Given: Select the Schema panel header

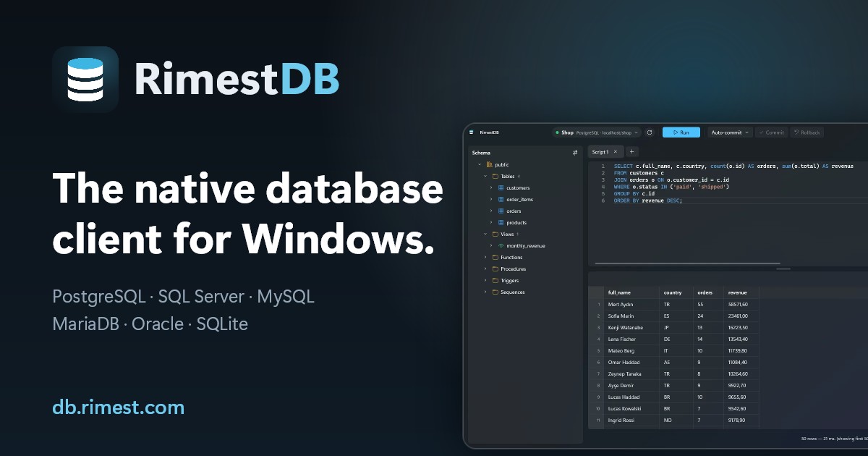Looking at the screenshot, I should point(481,153).
